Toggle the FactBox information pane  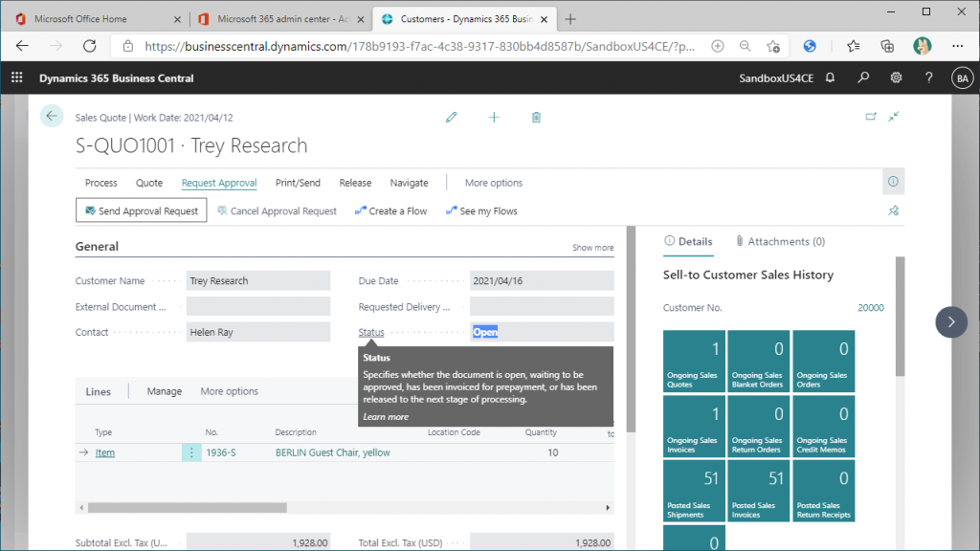click(893, 182)
